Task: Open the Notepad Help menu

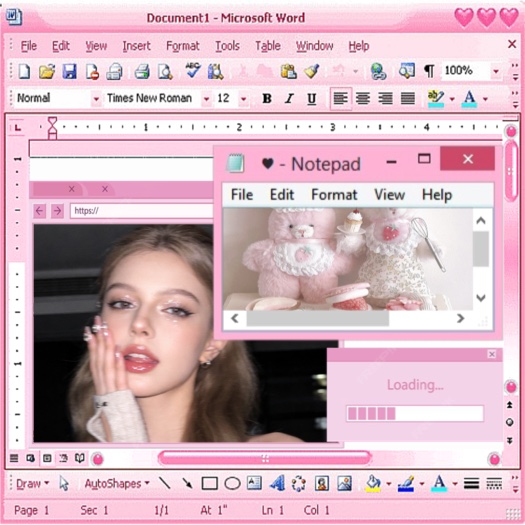Action: tap(437, 195)
